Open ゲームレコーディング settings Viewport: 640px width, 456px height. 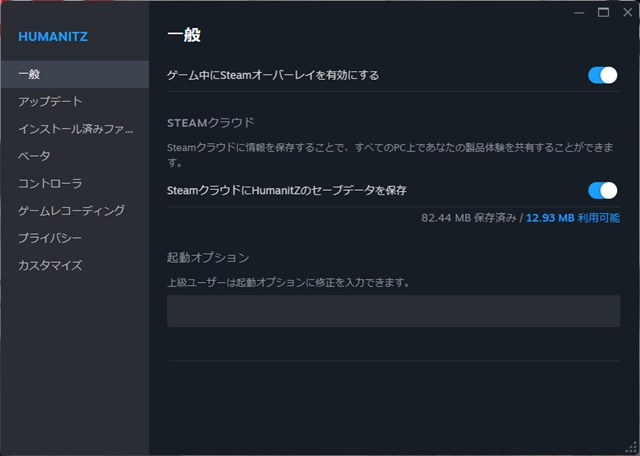coord(71,211)
